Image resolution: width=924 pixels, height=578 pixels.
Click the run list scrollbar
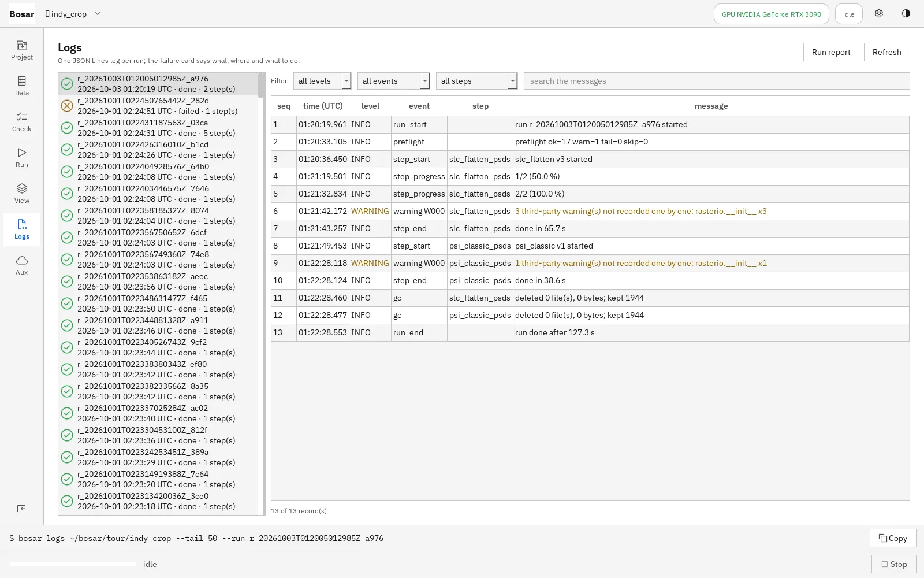pyautogui.click(x=260, y=86)
